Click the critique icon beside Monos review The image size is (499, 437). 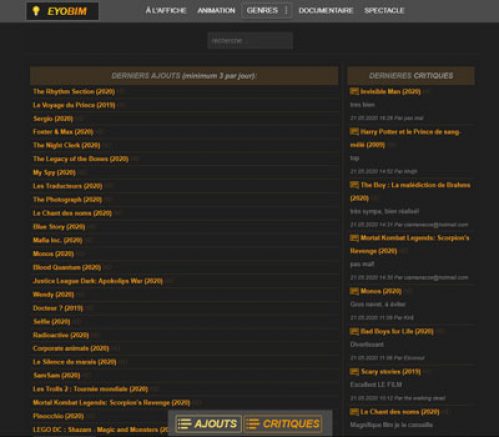[354, 291]
